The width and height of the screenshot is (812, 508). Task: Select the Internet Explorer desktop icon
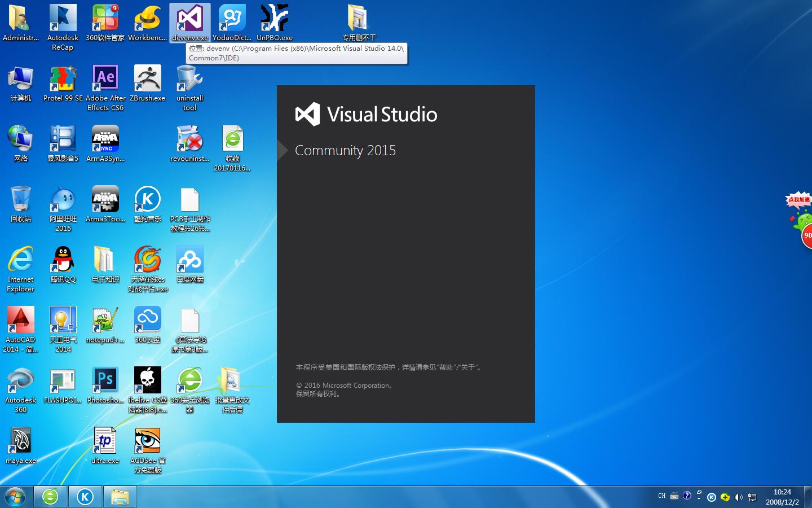point(21,269)
